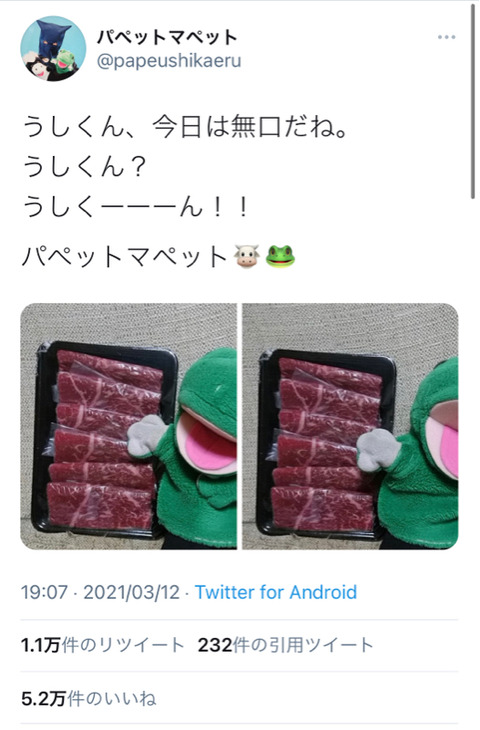Click the tweet text うしくん、今日は無口だね。

click(x=185, y=127)
